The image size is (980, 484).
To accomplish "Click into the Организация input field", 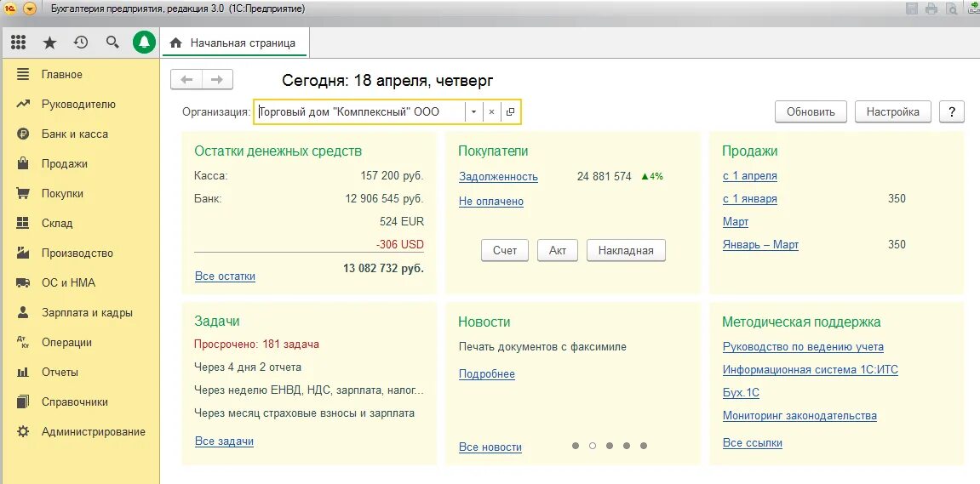I will pos(360,111).
